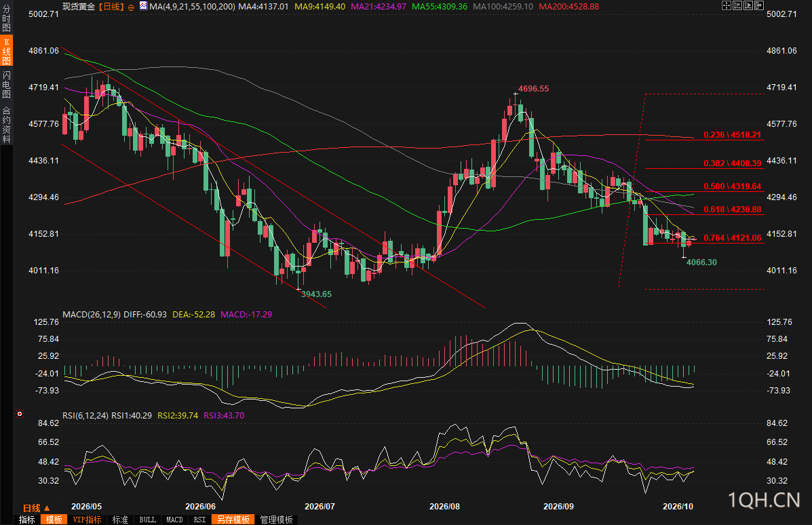Switch to the MACD template
Viewport: 812px width, 525px height.
[x=174, y=520]
